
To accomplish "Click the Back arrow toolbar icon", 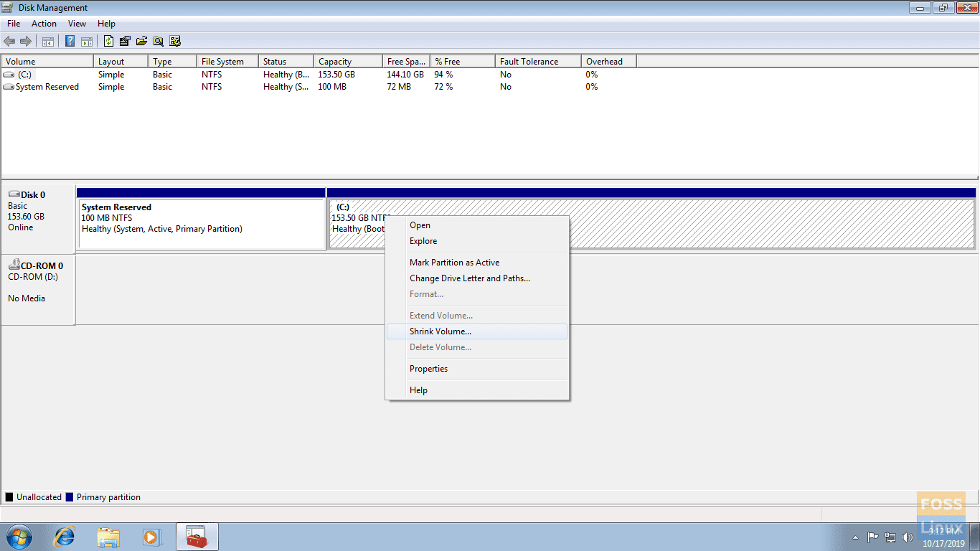I will 9,41.
